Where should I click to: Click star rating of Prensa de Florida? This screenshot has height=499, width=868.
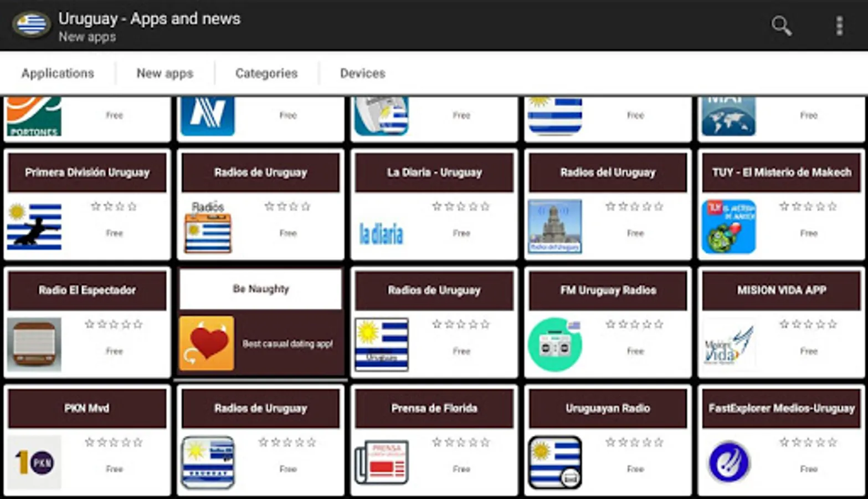click(x=461, y=442)
